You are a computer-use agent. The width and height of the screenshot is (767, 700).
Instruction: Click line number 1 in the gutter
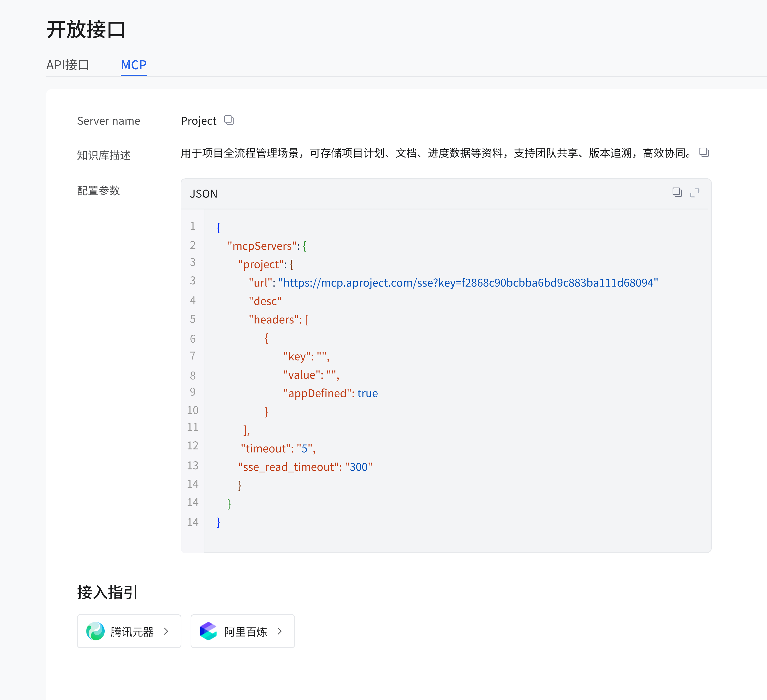tap(192, 226)
